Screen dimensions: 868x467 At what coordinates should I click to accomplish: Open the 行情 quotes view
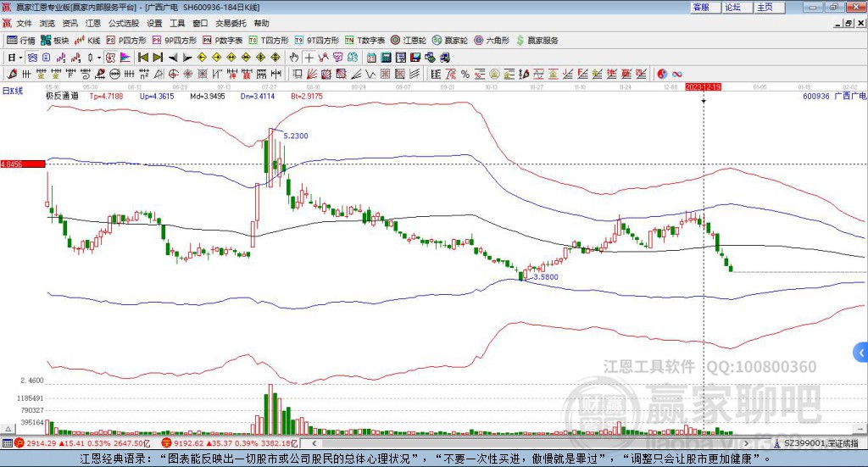click(x=20, y=41)
